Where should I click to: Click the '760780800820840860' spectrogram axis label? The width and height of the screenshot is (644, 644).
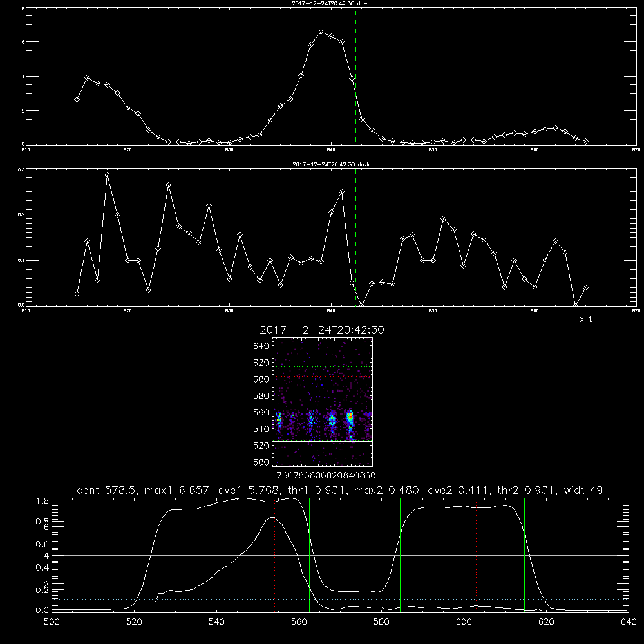point(326,475)
